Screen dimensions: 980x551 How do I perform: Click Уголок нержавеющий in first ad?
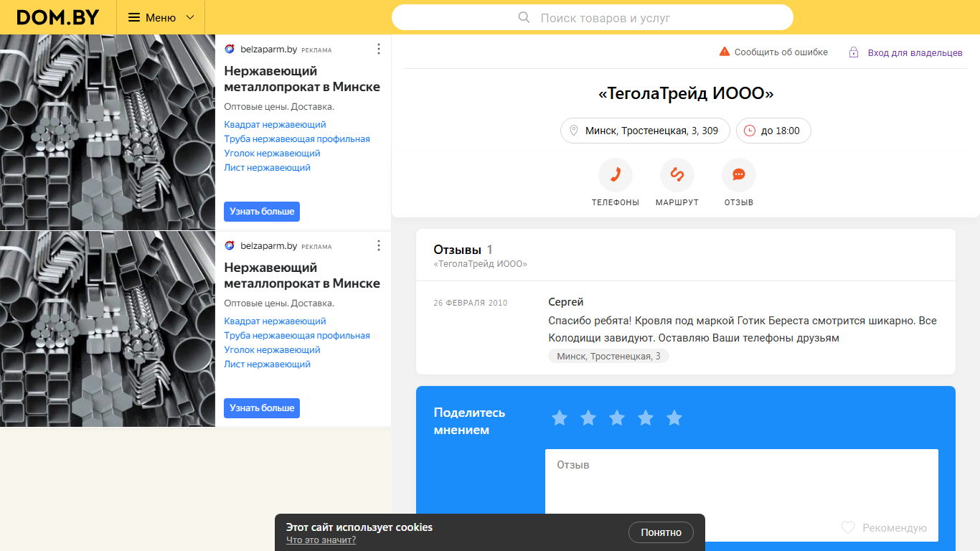tap(272, 154)
